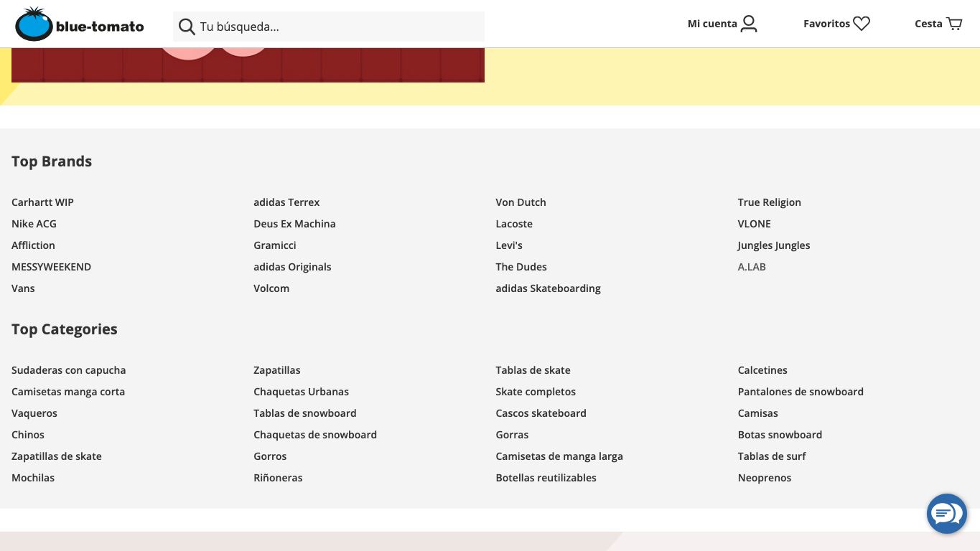Open MESSYWEEKEND brand link
Screen dimensions: 980x551
coord(51,267)
